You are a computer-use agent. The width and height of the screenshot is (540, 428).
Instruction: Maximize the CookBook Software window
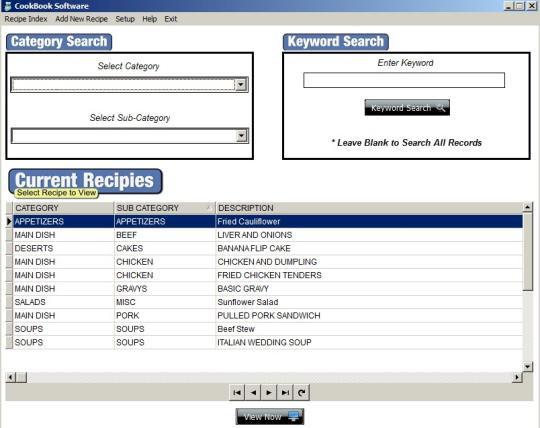pyautogui.click(x=519, y=6)
